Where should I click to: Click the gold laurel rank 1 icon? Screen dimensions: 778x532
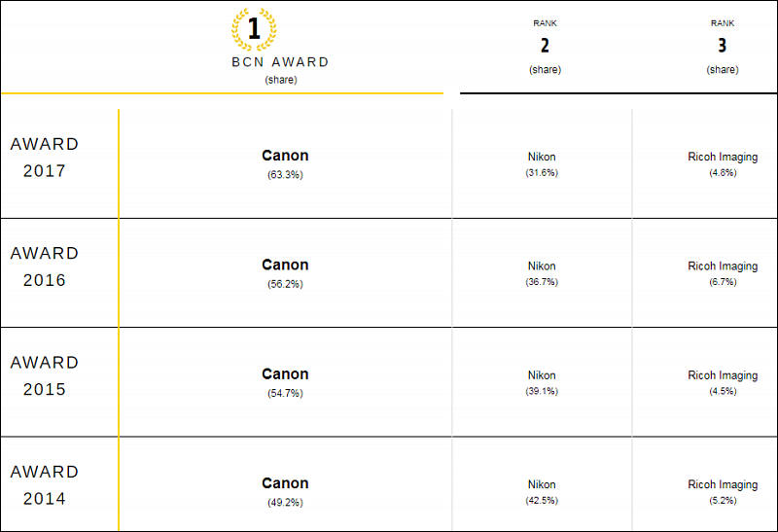pos(254,29)
